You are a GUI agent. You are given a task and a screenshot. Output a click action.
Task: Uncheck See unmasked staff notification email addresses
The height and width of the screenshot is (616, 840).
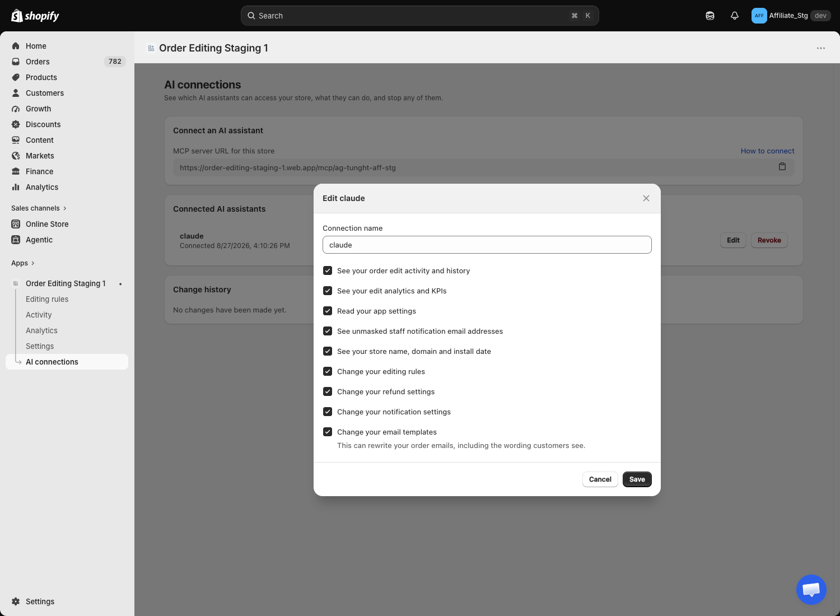pyautogui.click(x=328, y=331)
